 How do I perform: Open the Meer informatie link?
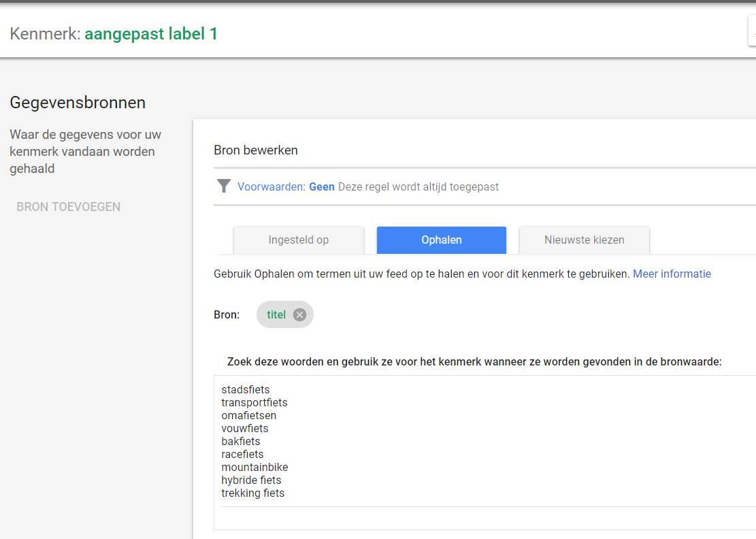[x=672, y=274]
